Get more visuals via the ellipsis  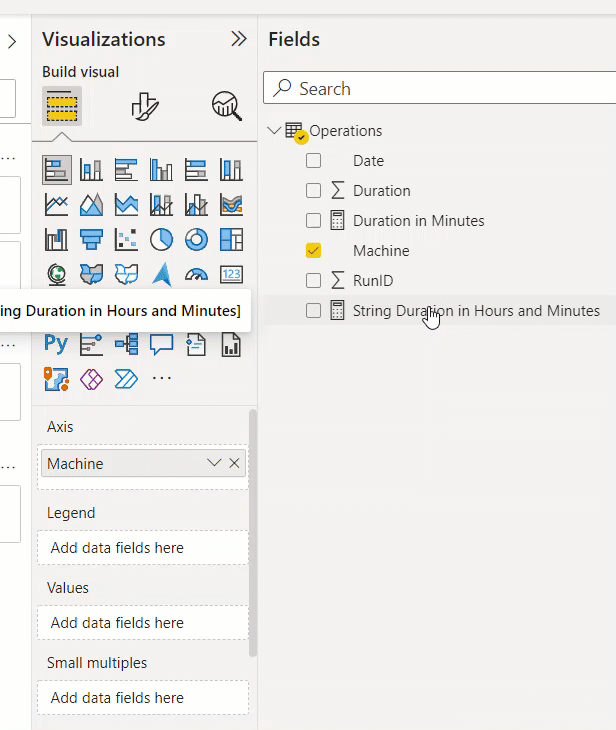162,378
